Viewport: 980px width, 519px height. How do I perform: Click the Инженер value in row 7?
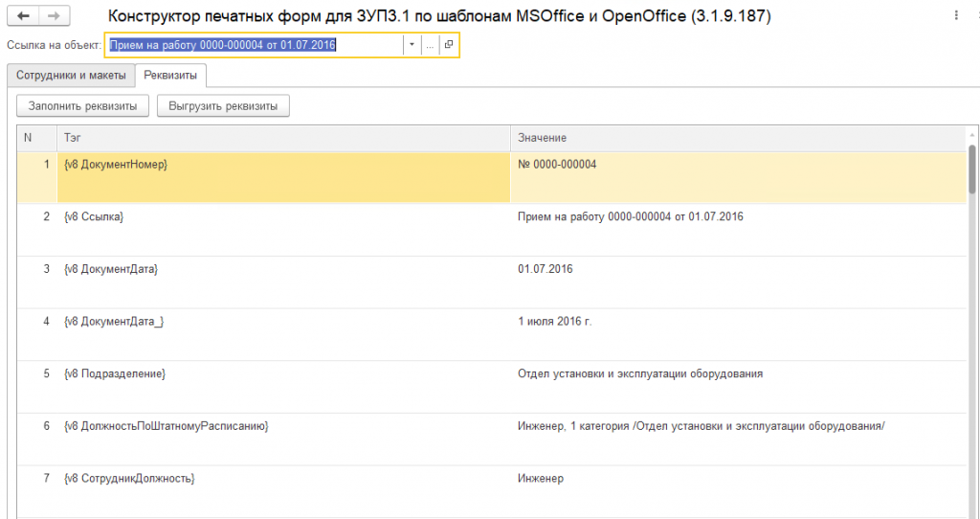click(541, 478)
